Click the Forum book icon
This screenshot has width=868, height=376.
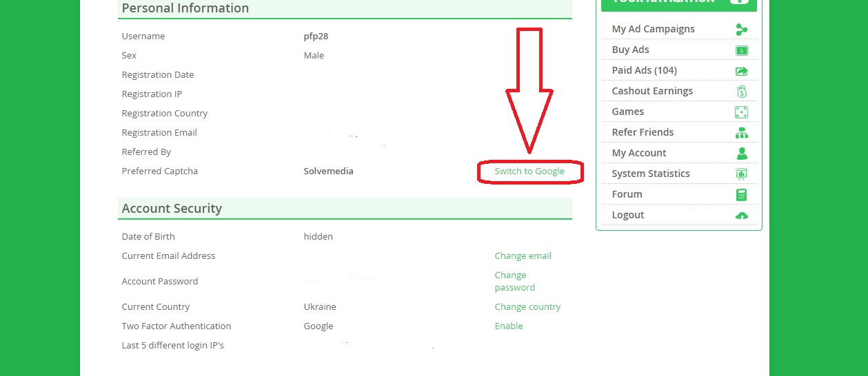point(741,194)
